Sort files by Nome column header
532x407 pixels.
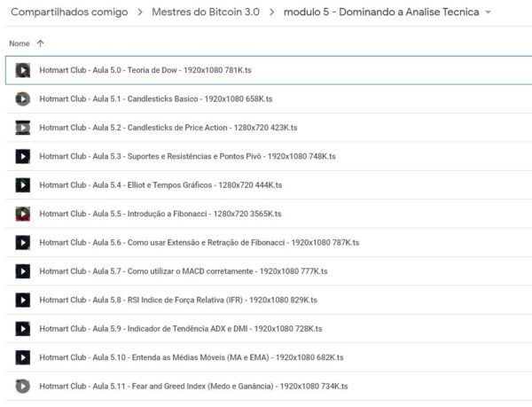(x=19, y=43)
